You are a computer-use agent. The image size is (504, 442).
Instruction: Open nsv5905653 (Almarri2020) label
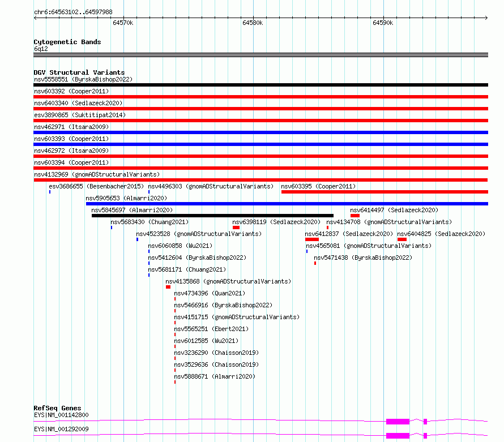tap(126, 198)
